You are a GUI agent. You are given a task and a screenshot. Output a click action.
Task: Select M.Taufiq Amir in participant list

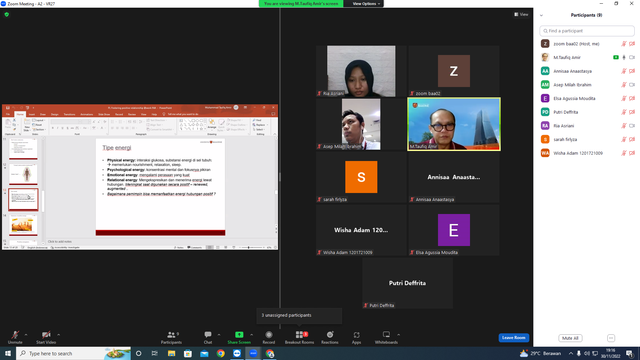point(587,58)
